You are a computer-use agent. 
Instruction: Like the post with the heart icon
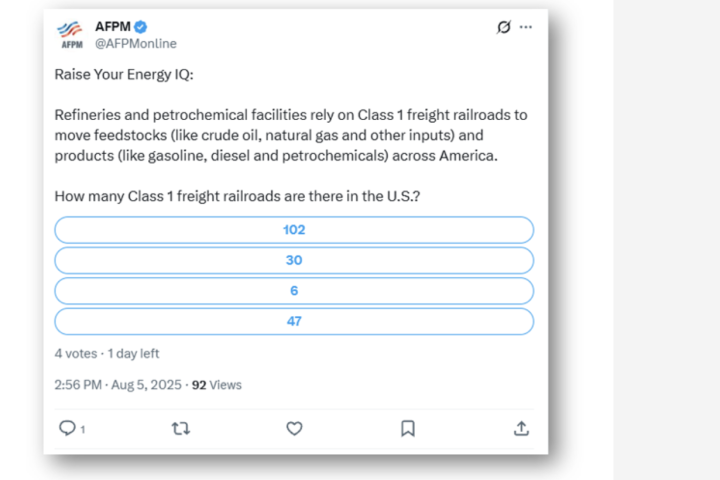[x=294, y=429]
